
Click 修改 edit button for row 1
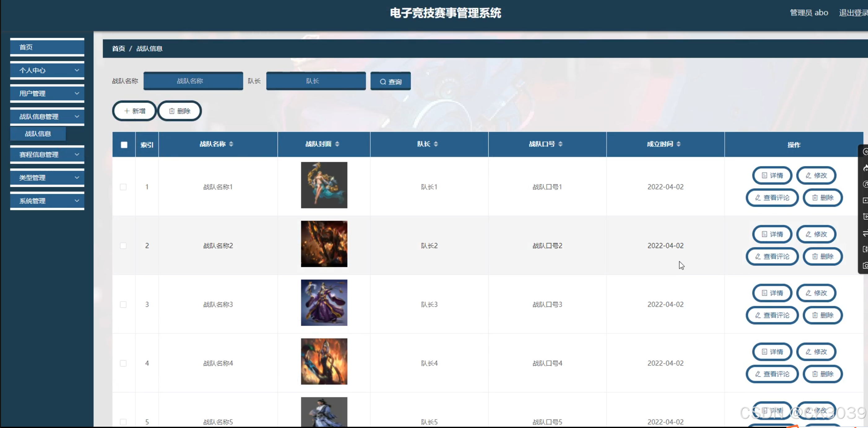816,175
